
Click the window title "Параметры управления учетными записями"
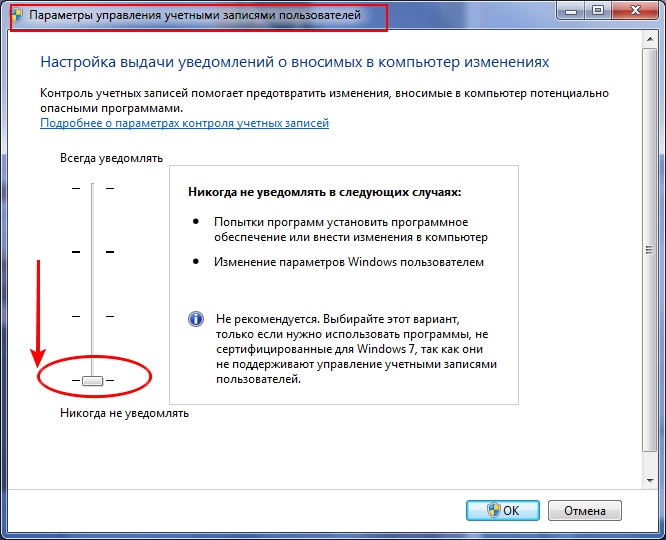tap(193, 17)
